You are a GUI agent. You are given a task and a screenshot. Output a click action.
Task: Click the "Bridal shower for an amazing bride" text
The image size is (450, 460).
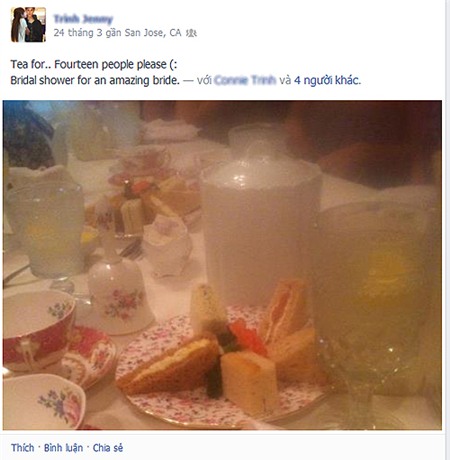[x=95, y=80]
